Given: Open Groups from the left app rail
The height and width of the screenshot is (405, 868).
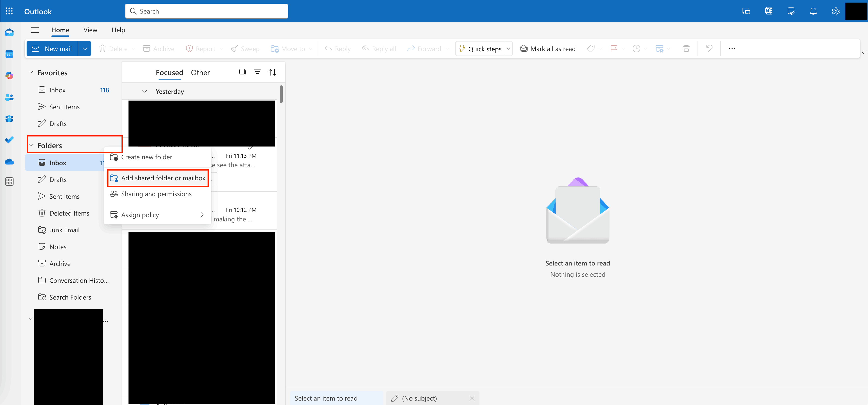Looking at the screenshot, I should tap(9, 119).
